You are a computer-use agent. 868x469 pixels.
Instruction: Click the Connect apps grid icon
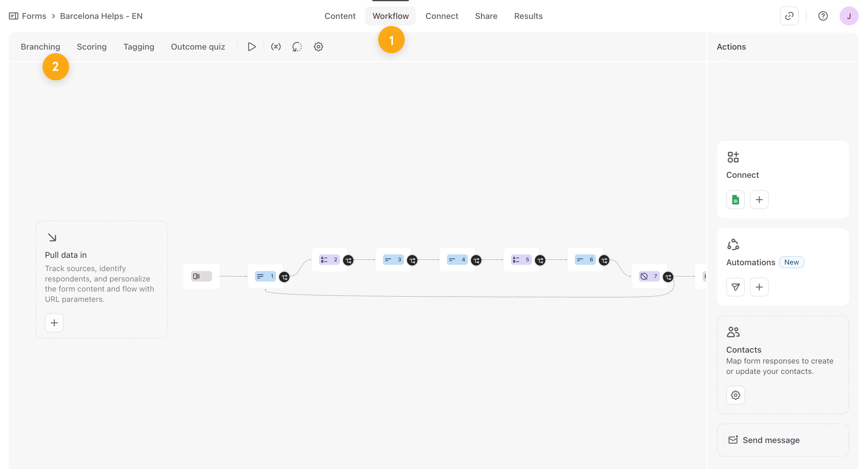tap(733, 157)
